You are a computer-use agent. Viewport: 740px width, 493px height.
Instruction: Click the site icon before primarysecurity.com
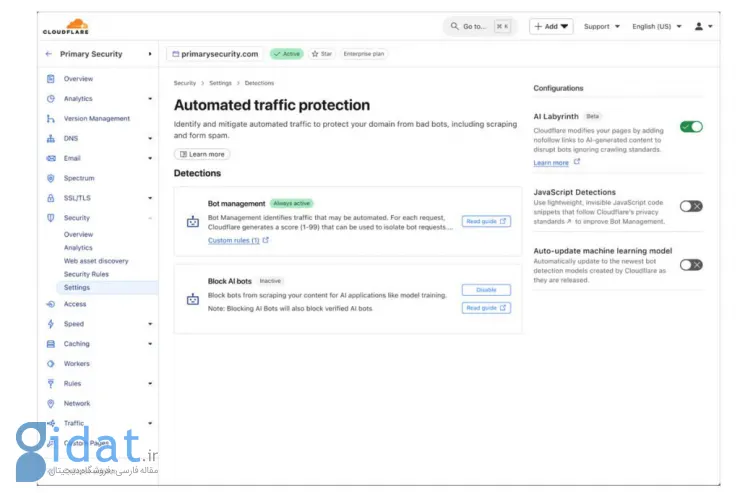click(176, 54)
